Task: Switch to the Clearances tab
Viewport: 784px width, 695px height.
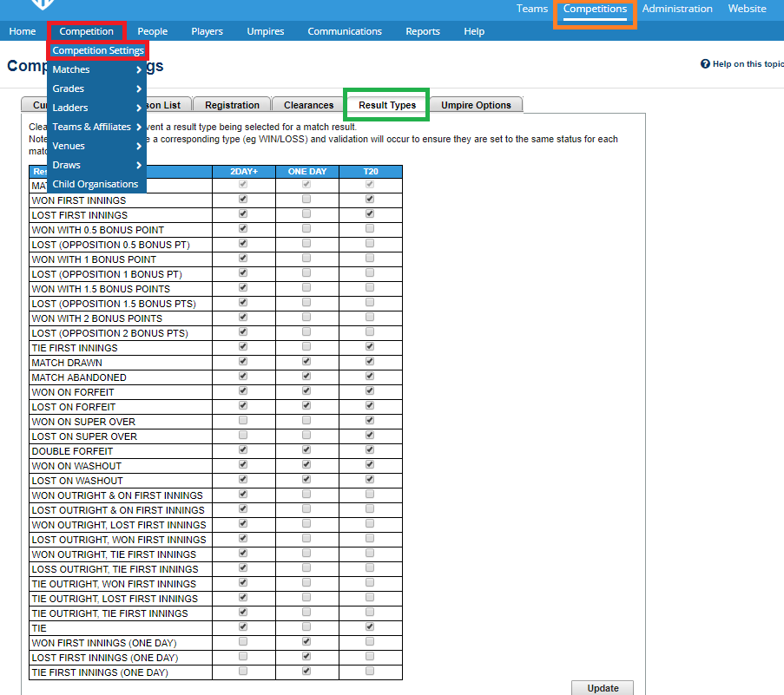Action: click(308, 105)
